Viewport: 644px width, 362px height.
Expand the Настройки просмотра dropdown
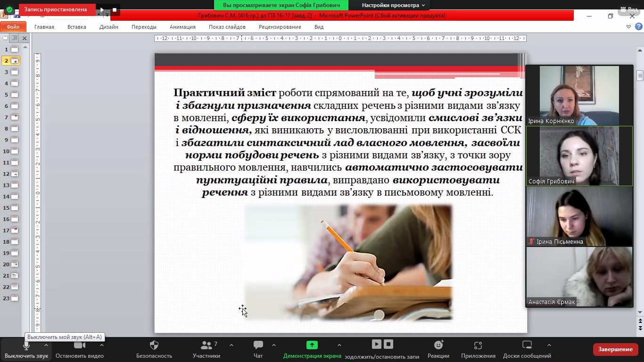click(x=393, y=5)
